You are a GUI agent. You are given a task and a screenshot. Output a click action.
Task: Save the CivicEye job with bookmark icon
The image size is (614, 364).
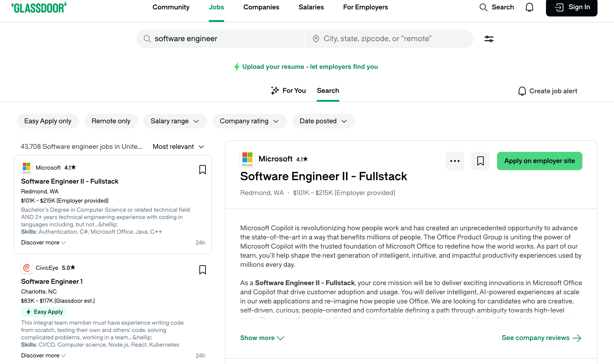click(203, 270)
